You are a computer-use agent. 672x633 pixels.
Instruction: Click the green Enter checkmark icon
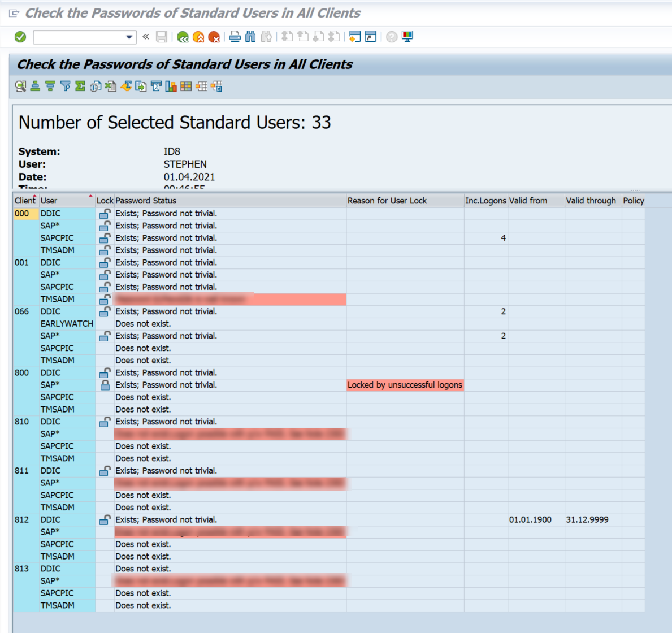20,37
